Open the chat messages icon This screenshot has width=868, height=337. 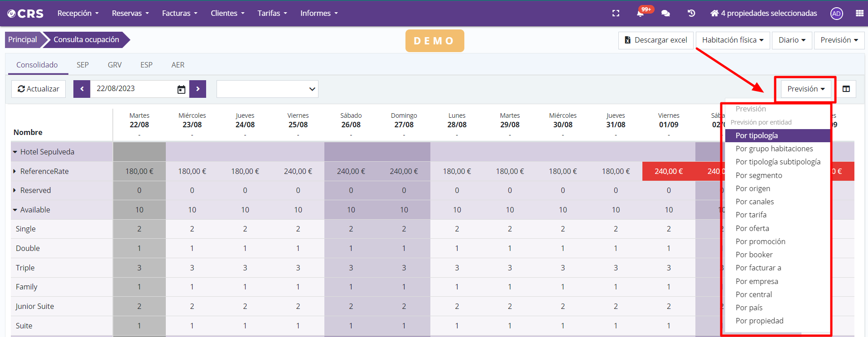[665, 13]
